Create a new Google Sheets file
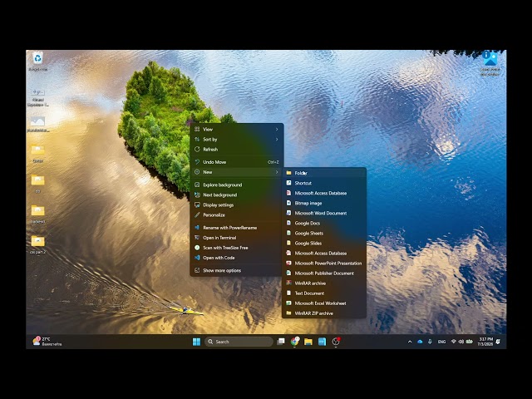This screenshot has height=399, width=532. click(x=324, y=233)
